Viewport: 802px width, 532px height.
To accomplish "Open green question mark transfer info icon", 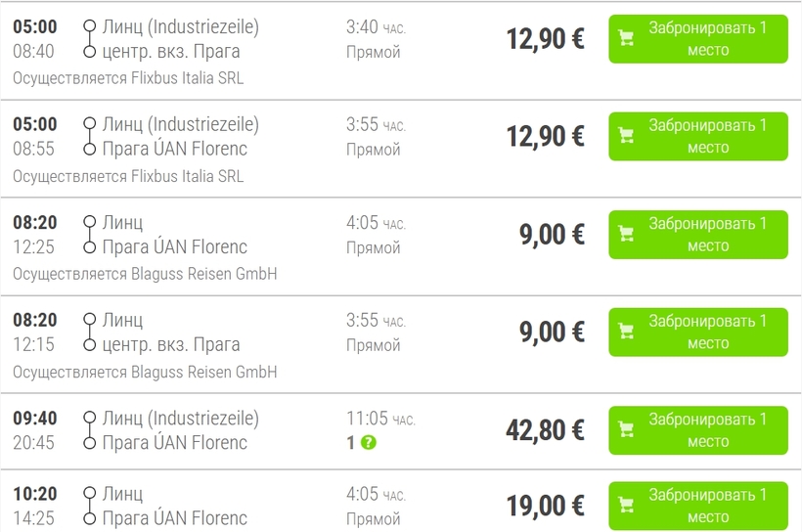I will point(369,442).
